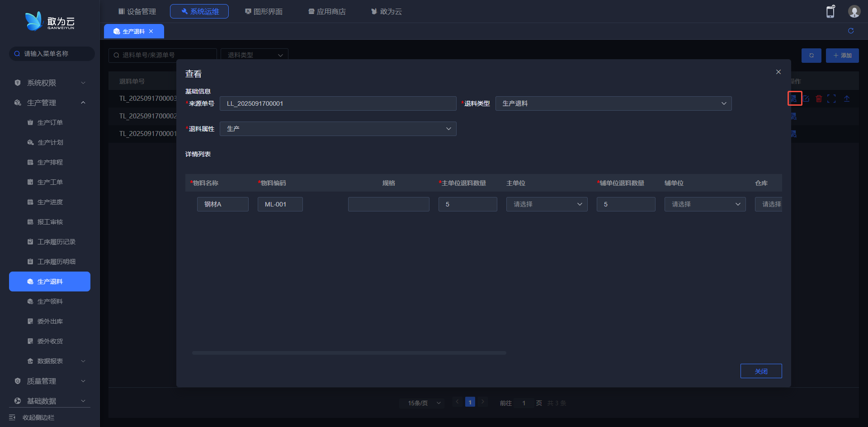Click the blue refresh button beside 添加
Screen dimensions: 868x427
(811, 56)
